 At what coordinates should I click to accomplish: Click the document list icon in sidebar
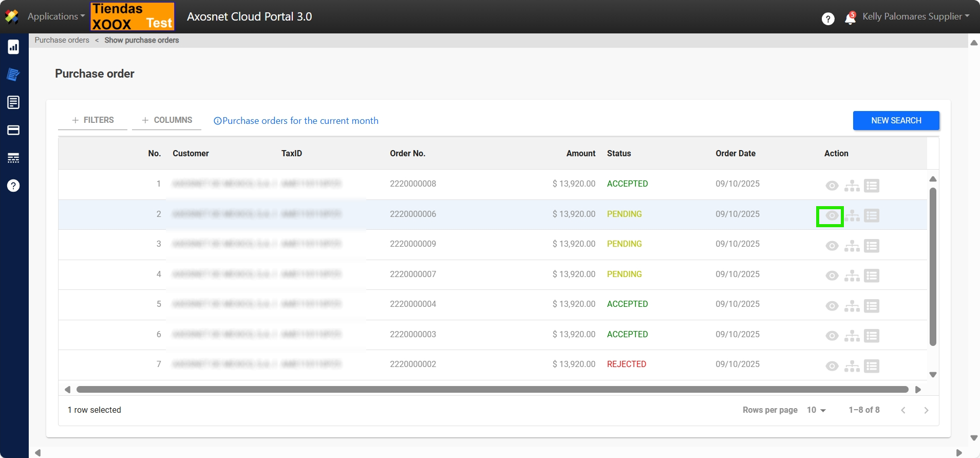point(13,102)
